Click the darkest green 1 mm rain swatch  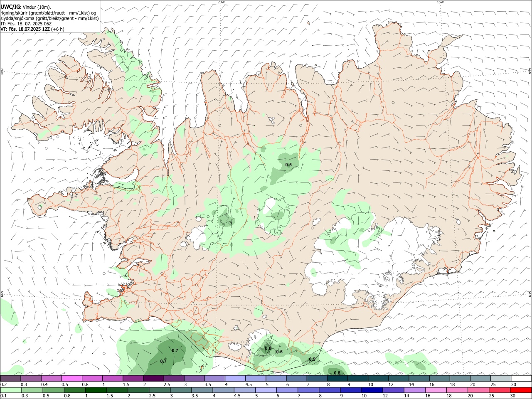[x=96, y=390]
